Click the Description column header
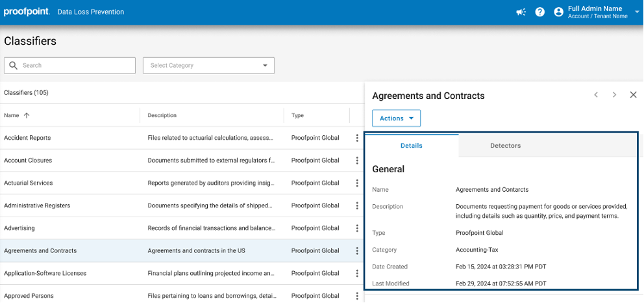Screen dimensions: 644x303 point(162,116)
